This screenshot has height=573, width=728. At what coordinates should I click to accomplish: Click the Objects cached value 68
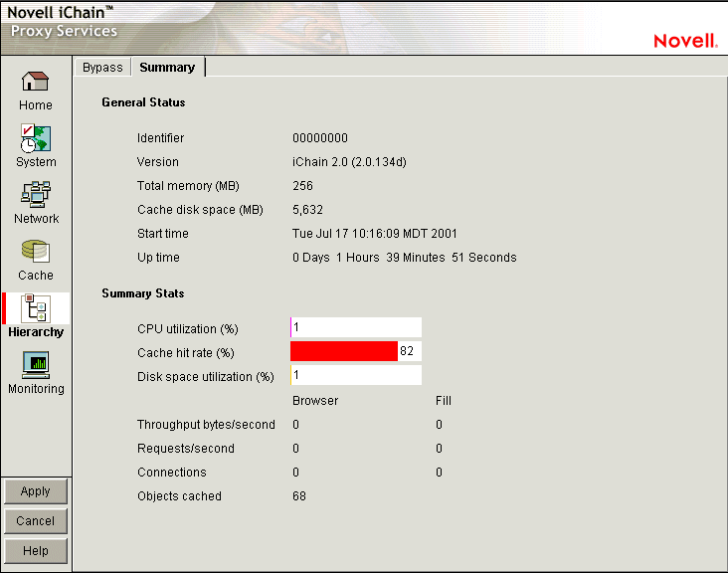[x=299, y=496]
